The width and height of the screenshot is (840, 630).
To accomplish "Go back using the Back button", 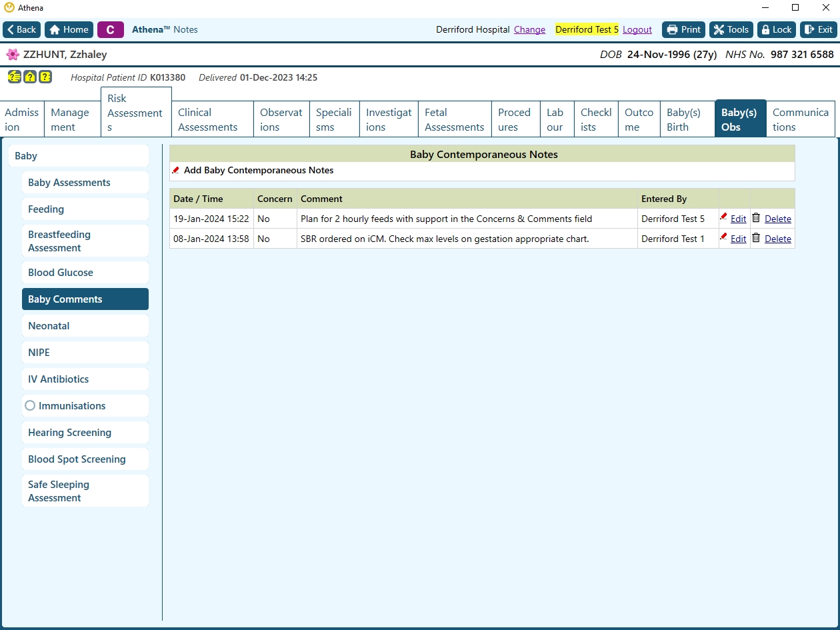I will click(22, 29).
